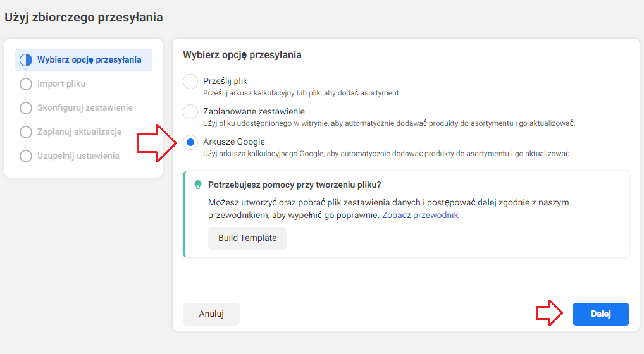This screenshot has height=354, width=644.
Task: Click the circle icon beside Zaplanuj aktualizacje
Action: tap(26, 132)
